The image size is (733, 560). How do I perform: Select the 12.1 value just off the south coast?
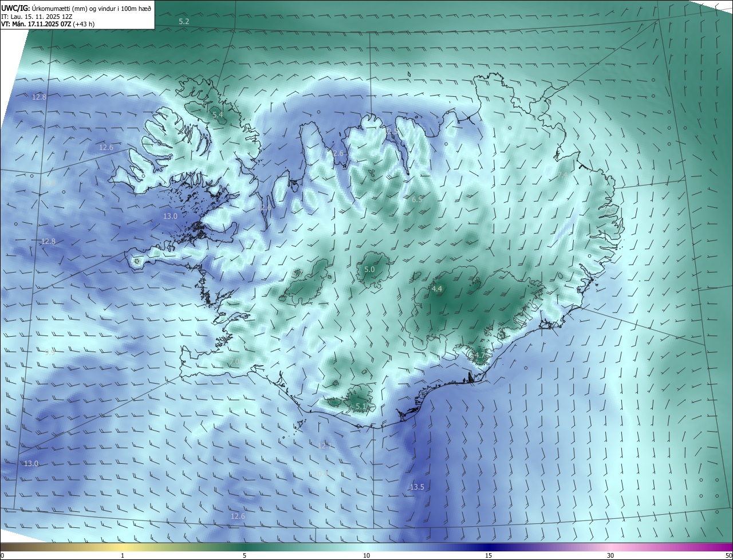(x=325, y=445)
